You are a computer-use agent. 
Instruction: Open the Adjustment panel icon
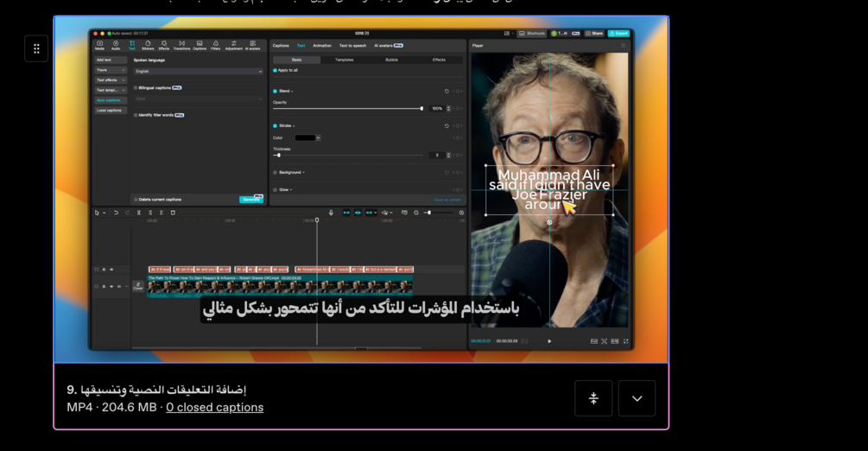pyautogui.click(x=233, y=45)
